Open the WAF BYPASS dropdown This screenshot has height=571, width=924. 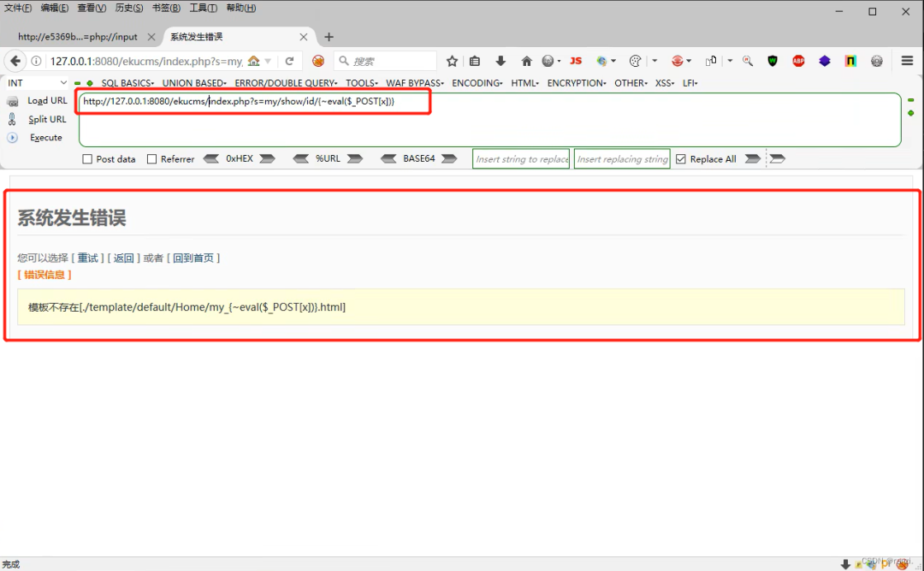[415, 83]
